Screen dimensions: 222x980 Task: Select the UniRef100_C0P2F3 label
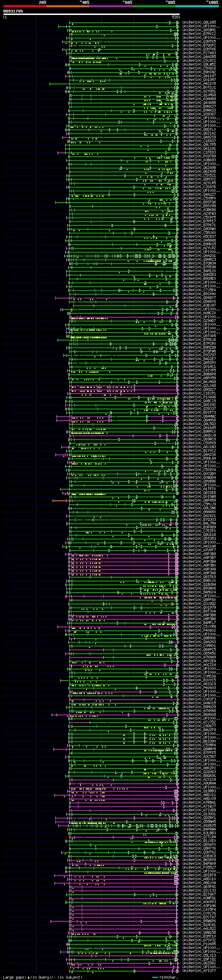(199, 699)
